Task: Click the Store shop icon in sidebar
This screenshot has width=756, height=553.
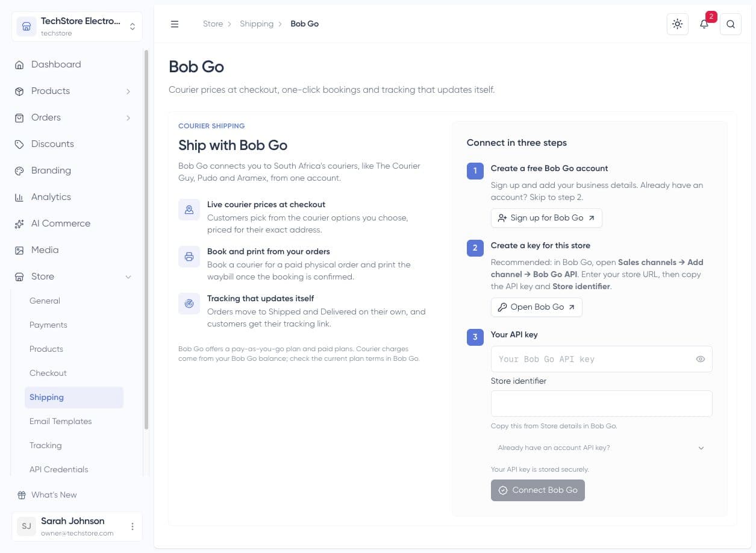Action: [19, 276]
